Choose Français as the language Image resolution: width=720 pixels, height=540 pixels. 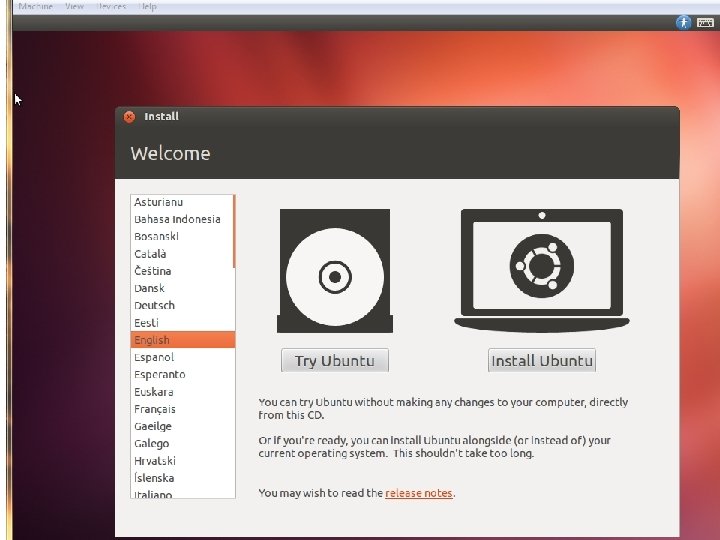(x=182, y=409)
